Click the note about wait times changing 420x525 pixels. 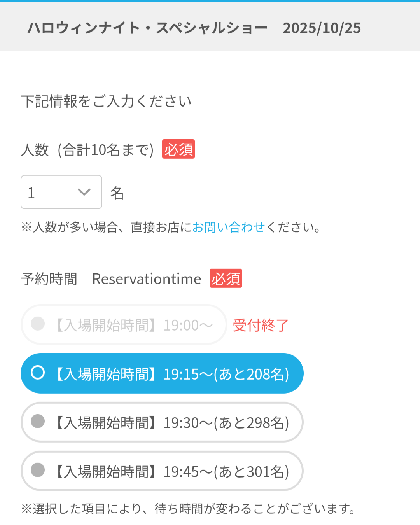click(x=188, y=509)
